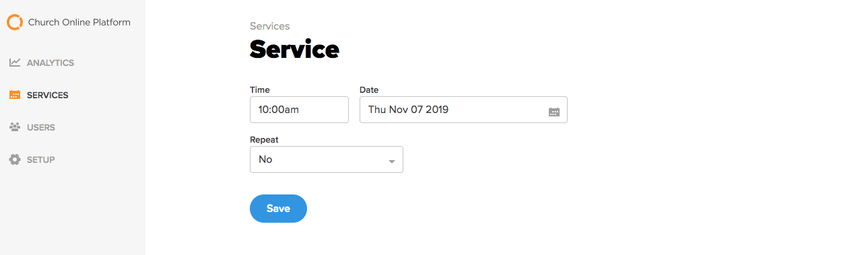Click the Church Online Platform title text
This screenshot has width=868, height=255.
point(79,22)
